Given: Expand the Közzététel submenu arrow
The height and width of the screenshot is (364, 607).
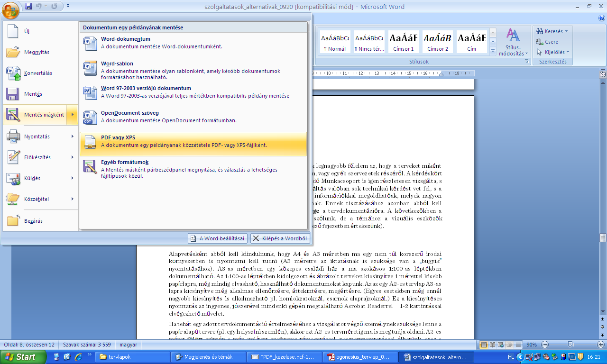Looking at the screenshot, I should click(73, 199).
